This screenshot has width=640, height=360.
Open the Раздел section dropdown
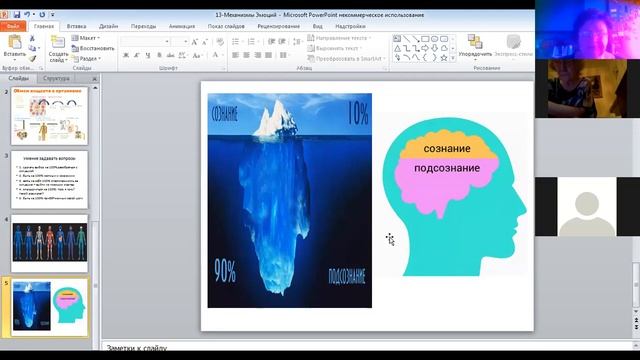[x=86, y=59]
